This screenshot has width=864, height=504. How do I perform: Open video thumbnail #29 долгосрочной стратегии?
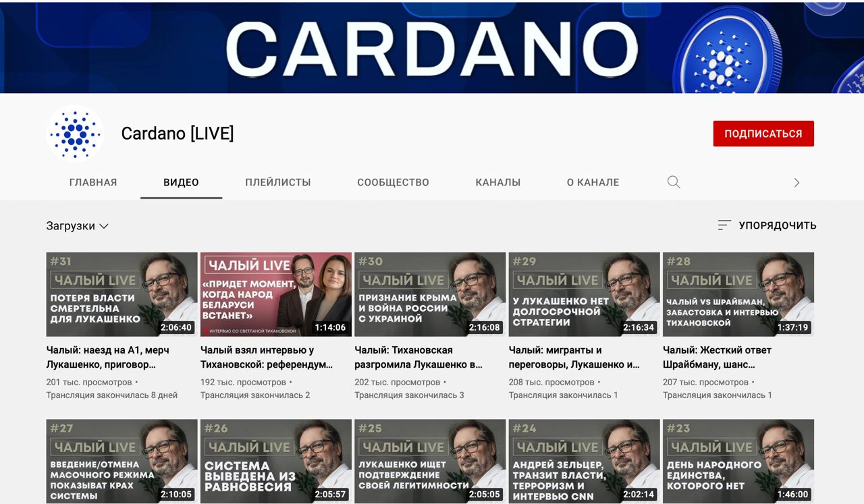tap(584, 294)
